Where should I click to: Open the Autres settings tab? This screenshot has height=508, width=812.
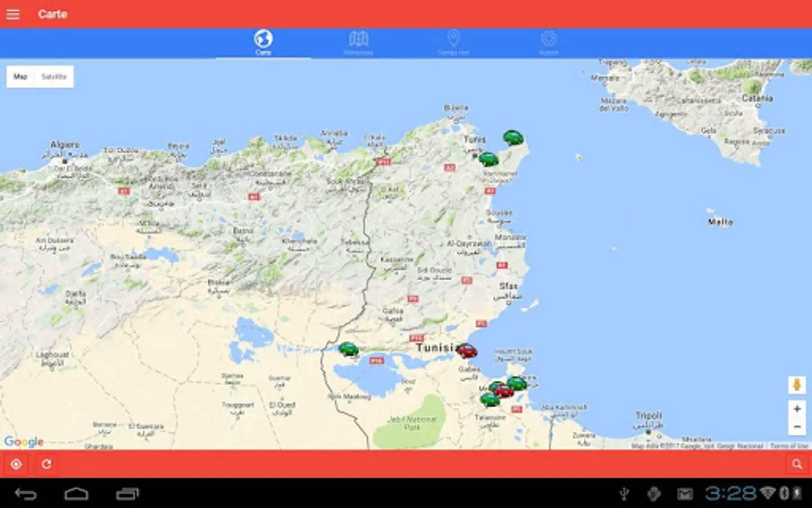pyautogui.click(x=549, y=42)
